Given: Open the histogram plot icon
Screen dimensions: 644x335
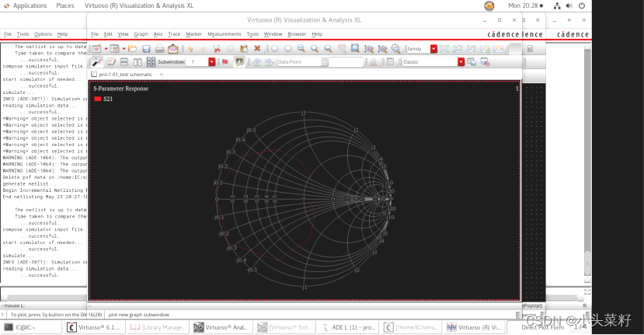Looking at the screenshot, I should [373, 61].
